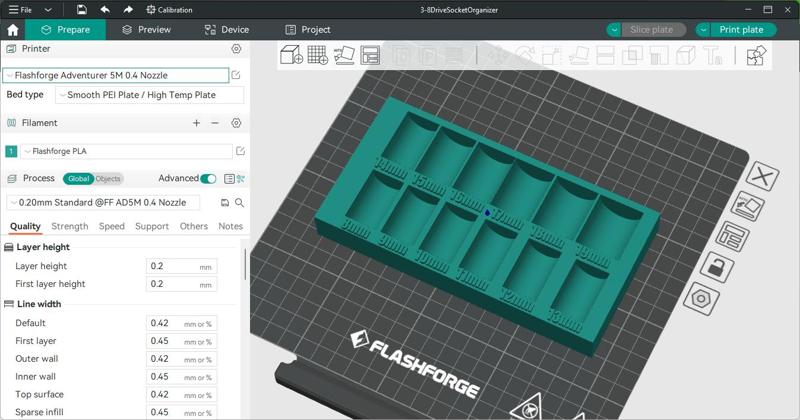This screenshot has width=800, height=420.
Task: Search process settings with the magnifier icon
Action: (239, 203)
